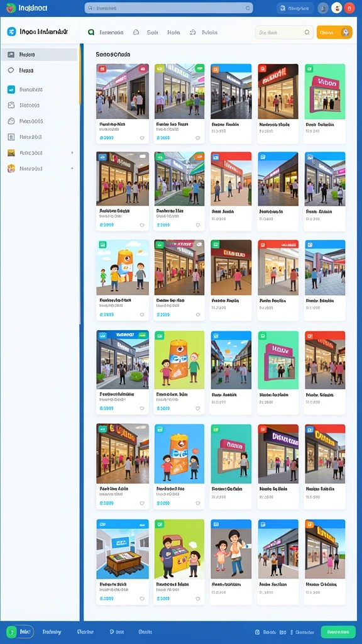The width and height of the screenshot is (362, 644).
Task: Click the green badge on the yellow kiosk card
Action: [160, 524]
